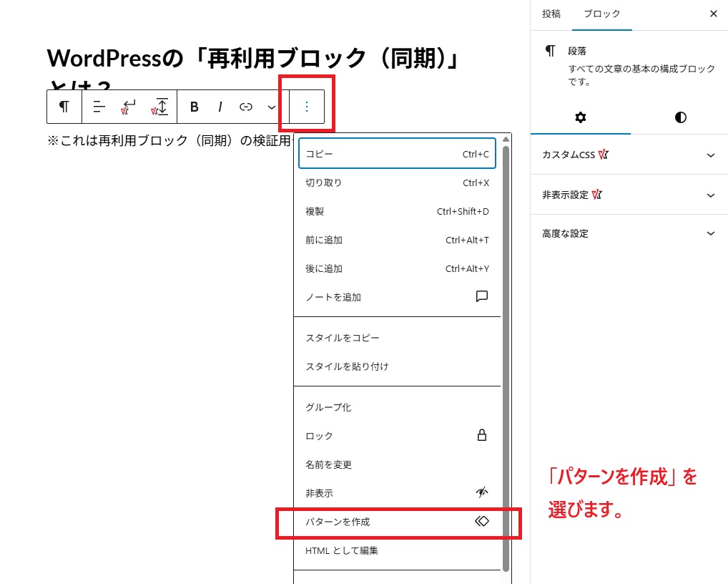
Task: Toggle italic formatting
Action: click(220, 107)
